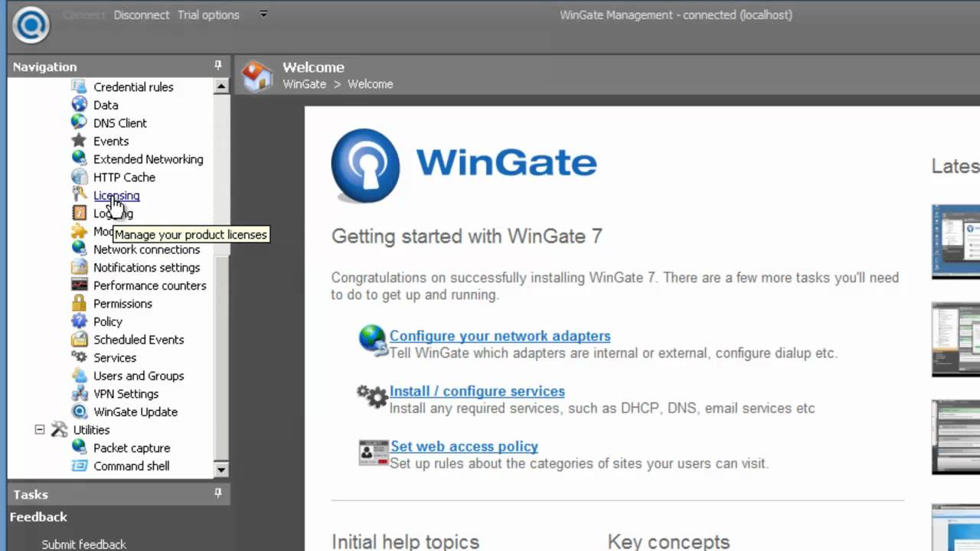Open the third latest news thumbnail

pos(955,438)
